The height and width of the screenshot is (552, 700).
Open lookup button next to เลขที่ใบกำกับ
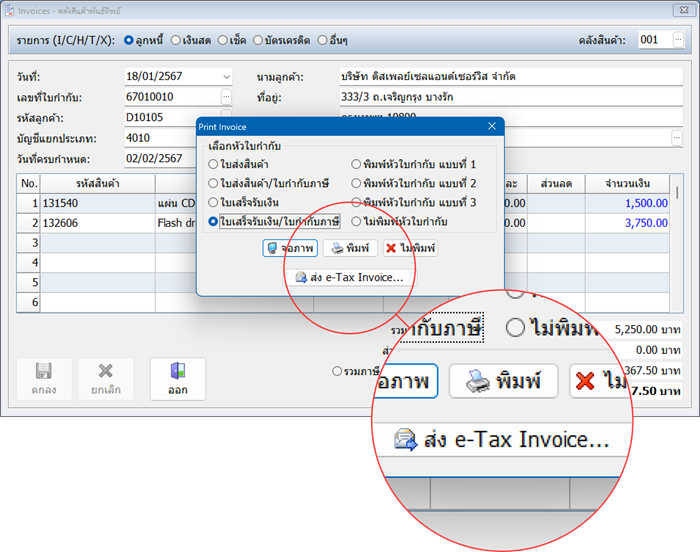pos(226,97)
